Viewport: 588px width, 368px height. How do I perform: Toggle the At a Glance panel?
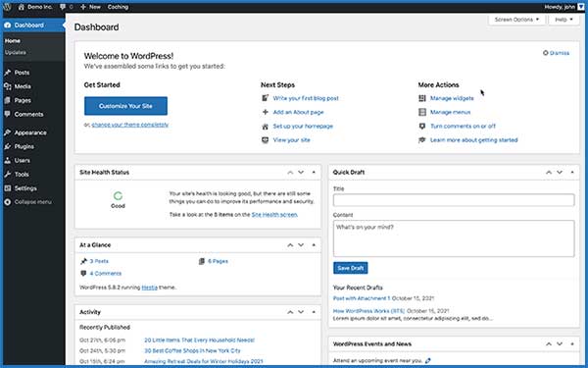(314, 245)
